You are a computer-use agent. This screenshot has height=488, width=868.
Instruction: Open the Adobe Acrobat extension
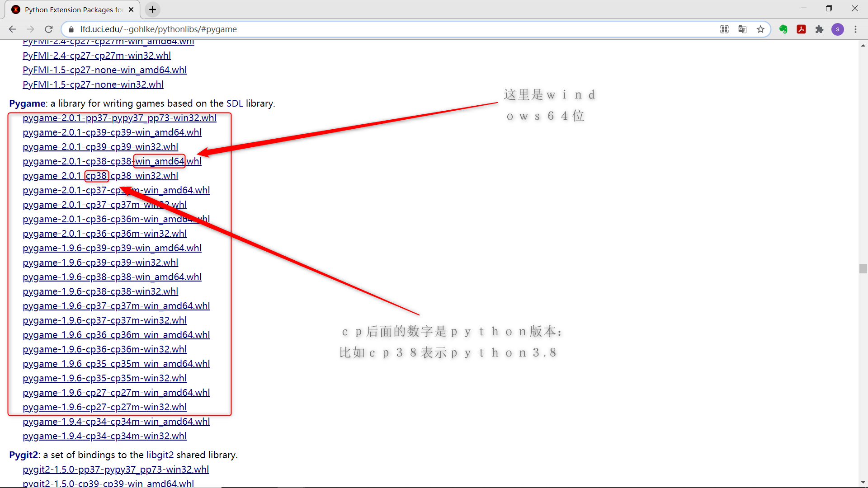(x=802, y=29)
